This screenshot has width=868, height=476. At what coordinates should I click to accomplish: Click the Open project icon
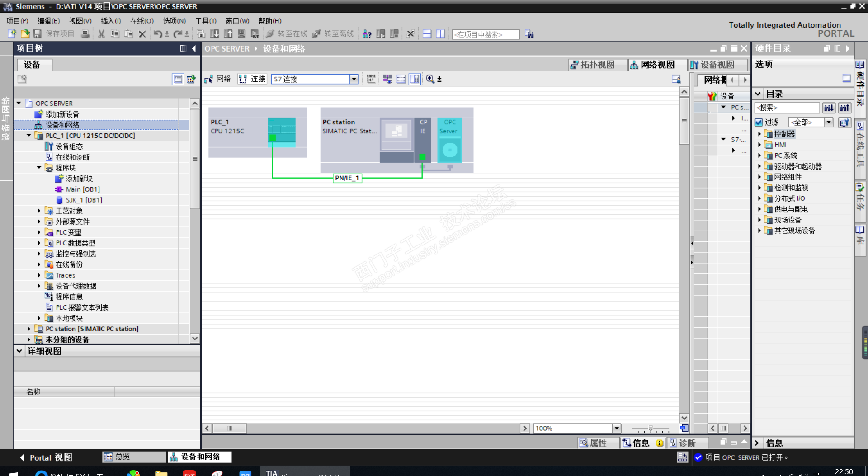click(x=25, y=34)
